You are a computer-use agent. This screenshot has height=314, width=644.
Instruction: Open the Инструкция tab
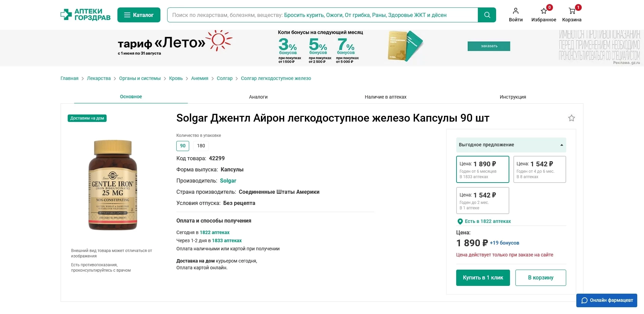[x=513, y=97]
